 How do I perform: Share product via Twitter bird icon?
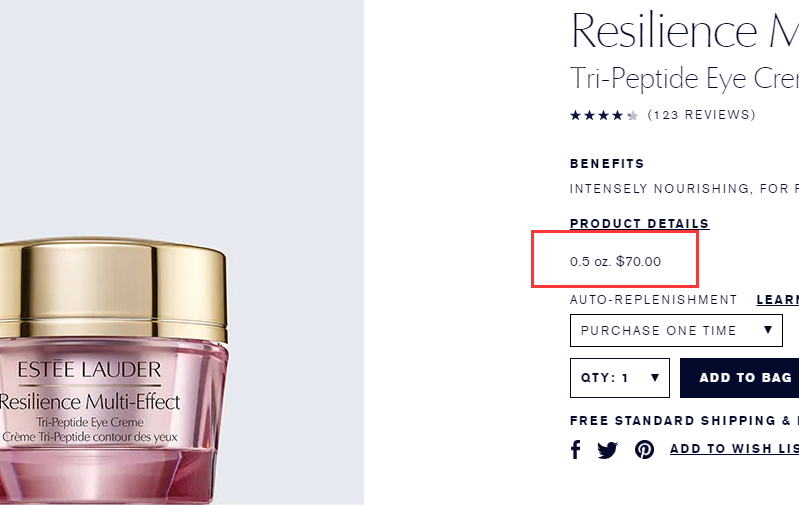pyautogui.click(x=607, y=450)
